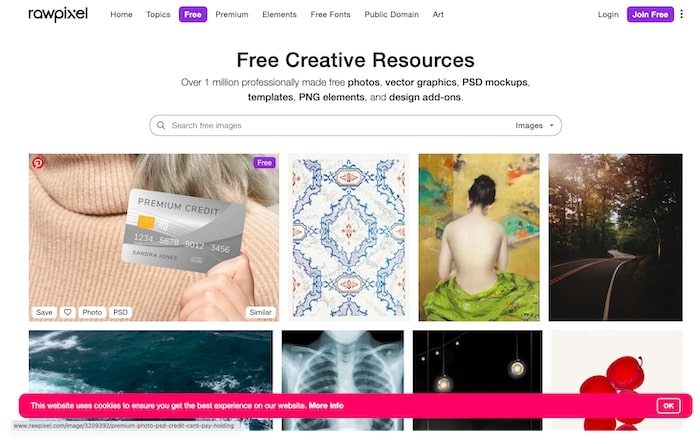Dismiss cookie banner with OK button
Screen dimensions: 700x444
668,406
